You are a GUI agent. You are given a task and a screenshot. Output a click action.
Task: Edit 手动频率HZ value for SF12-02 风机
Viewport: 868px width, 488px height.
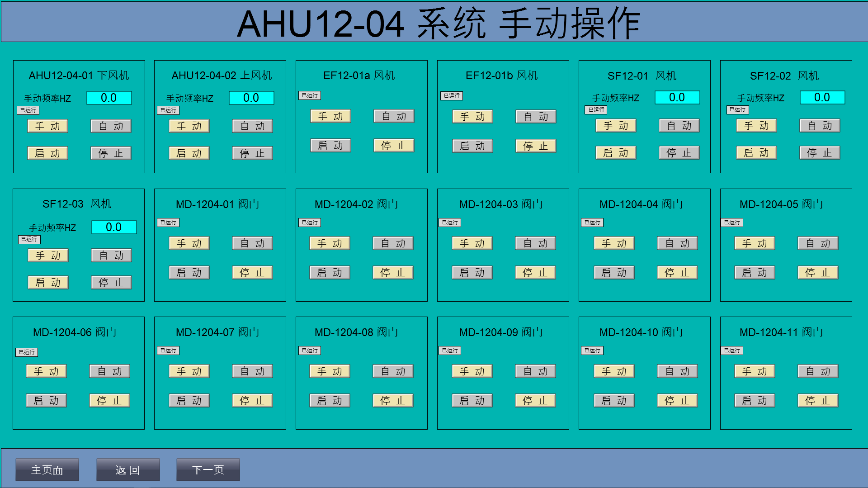[822, 97]
